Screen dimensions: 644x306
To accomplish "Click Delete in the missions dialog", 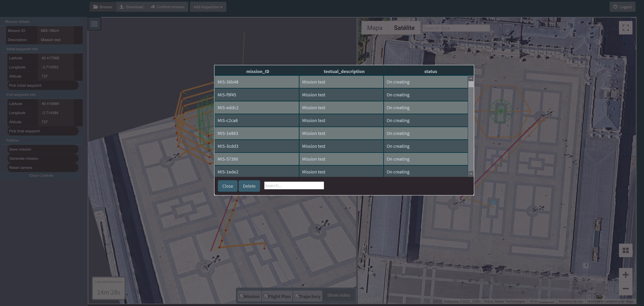I will pos(249,186).
